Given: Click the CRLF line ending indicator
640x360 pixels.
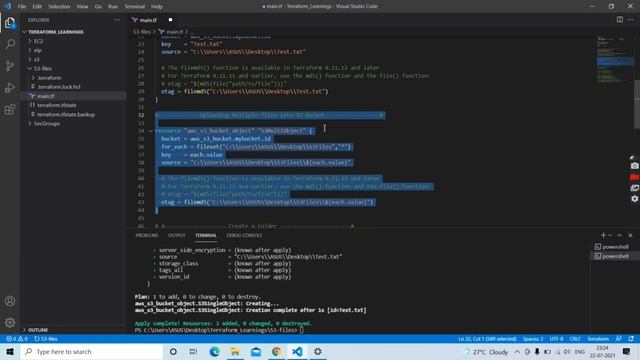Looking at the screenshot, I should (575, 339).
